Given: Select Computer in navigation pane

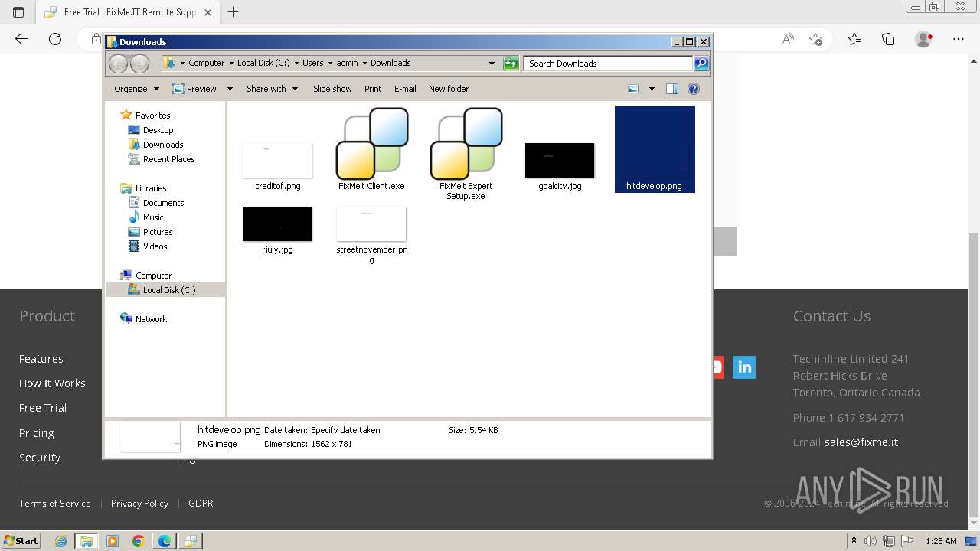Looking at the screenshot, I should [153, 275].
